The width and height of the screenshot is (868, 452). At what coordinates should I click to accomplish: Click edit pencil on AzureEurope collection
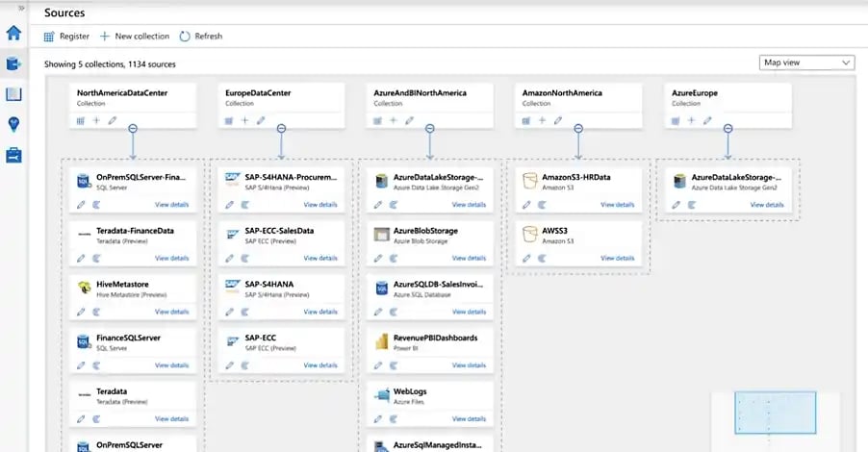pyautogui.click(x=707, y=120)
